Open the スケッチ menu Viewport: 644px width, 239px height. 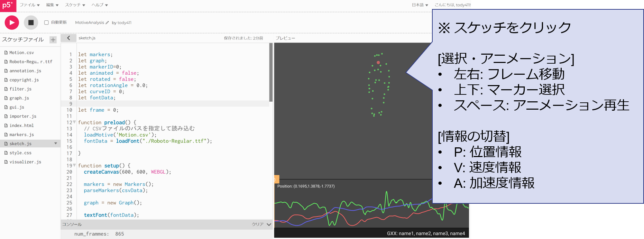point(75,5)
